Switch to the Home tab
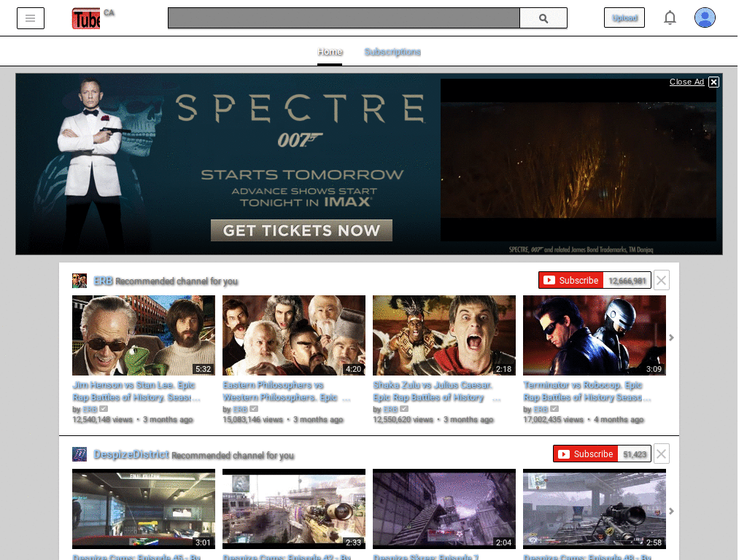 coord(330,52)
